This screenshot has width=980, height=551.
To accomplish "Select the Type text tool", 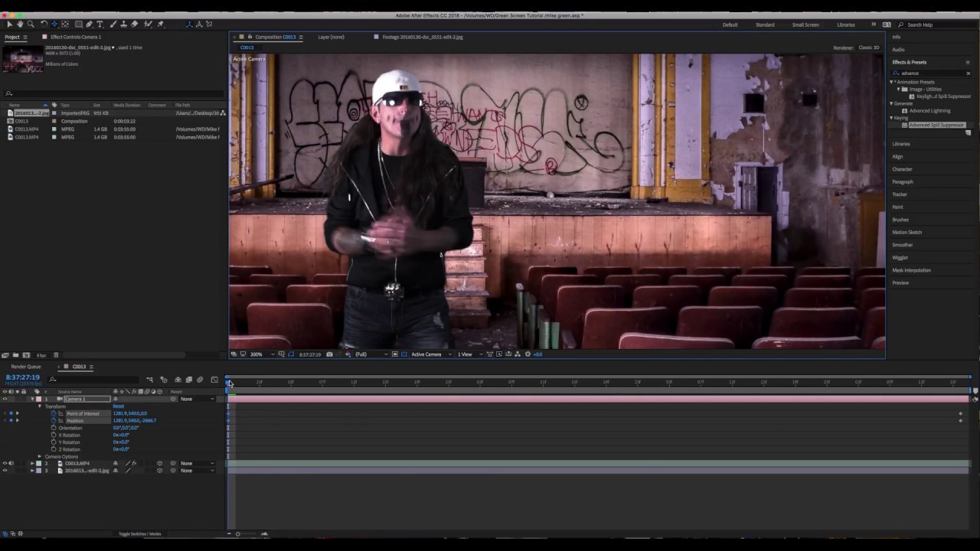I will point(100,24).
